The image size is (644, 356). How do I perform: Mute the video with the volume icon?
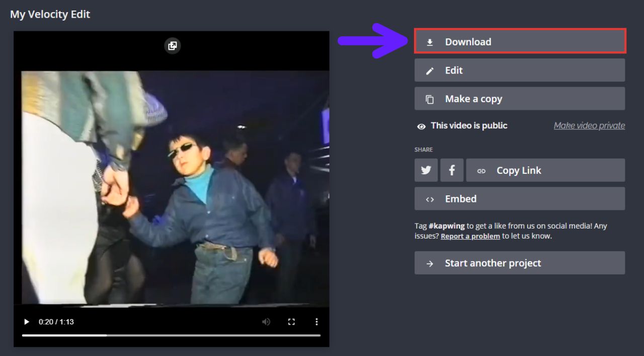(x=266, y=321)
